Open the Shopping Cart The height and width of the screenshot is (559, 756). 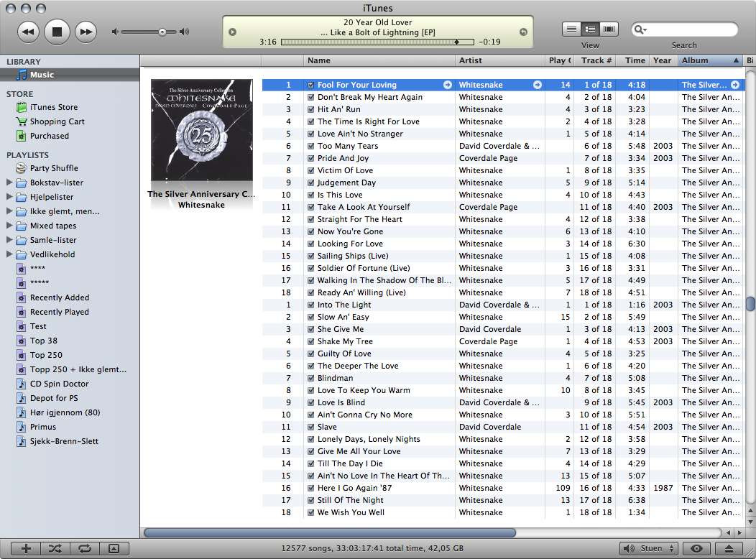coord(57,121)
